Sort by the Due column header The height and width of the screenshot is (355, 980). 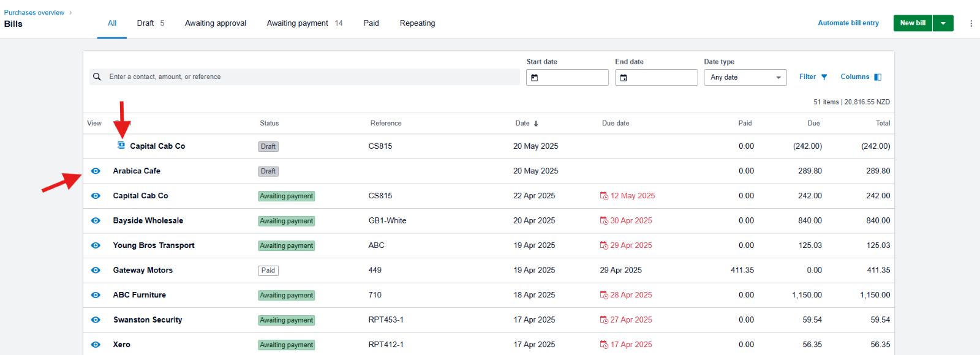point(813,124)
